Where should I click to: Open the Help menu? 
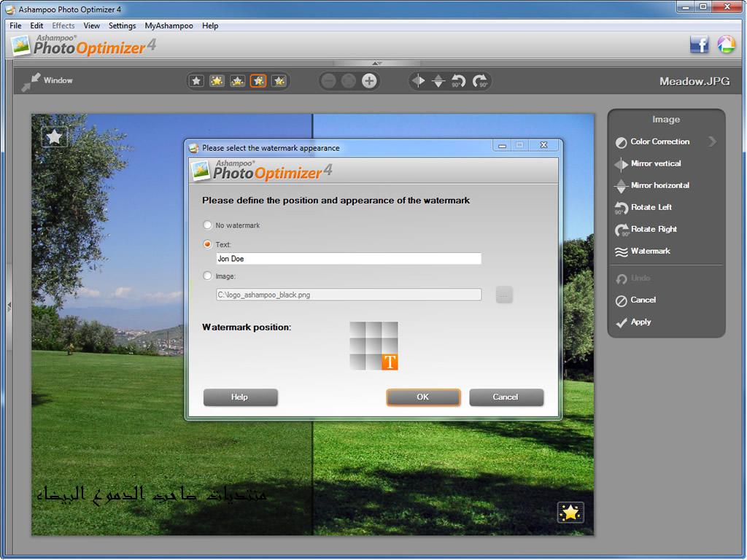pyautogui.click(x=209, y=26)
